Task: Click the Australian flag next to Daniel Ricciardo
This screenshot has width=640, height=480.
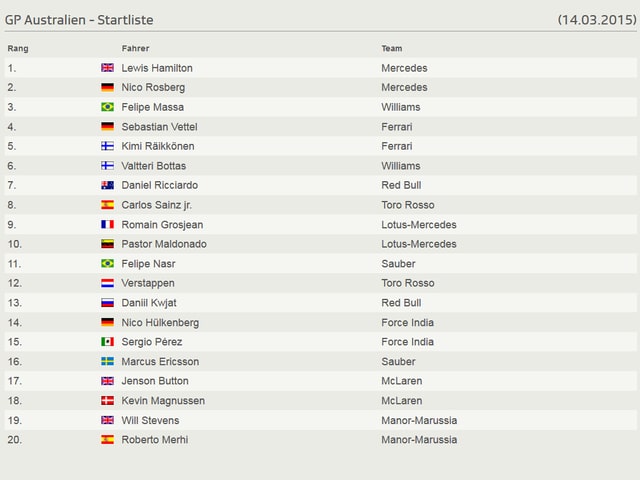Action: (x=107, y=185)
